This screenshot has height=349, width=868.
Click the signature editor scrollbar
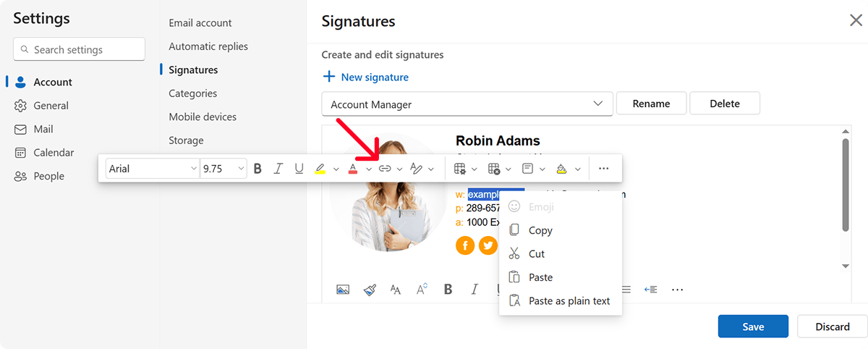(846, 185)
